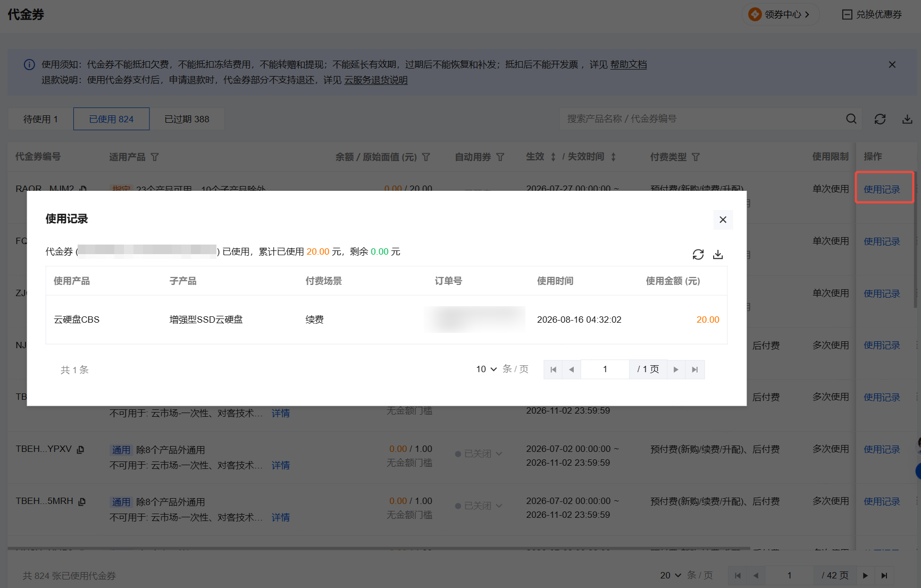Dismiss the usage notice banner
The height and width of the screenshot is (588, 921).
pos(892,64)
